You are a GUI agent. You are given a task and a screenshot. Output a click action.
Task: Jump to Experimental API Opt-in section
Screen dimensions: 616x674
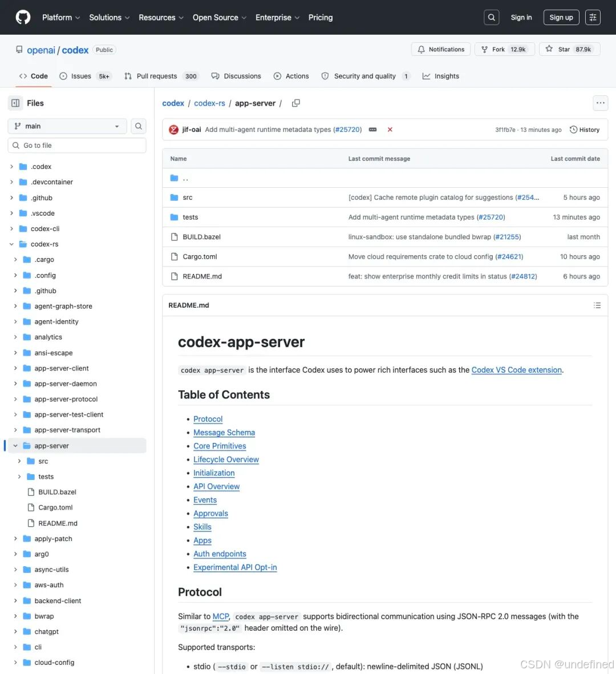(x=235, y=567)
